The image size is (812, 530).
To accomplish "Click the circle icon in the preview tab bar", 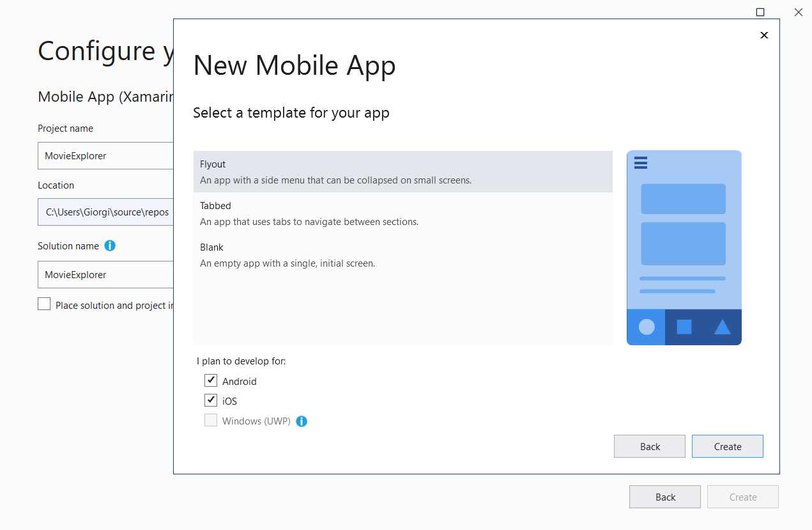I will click(x=647, y=327).
